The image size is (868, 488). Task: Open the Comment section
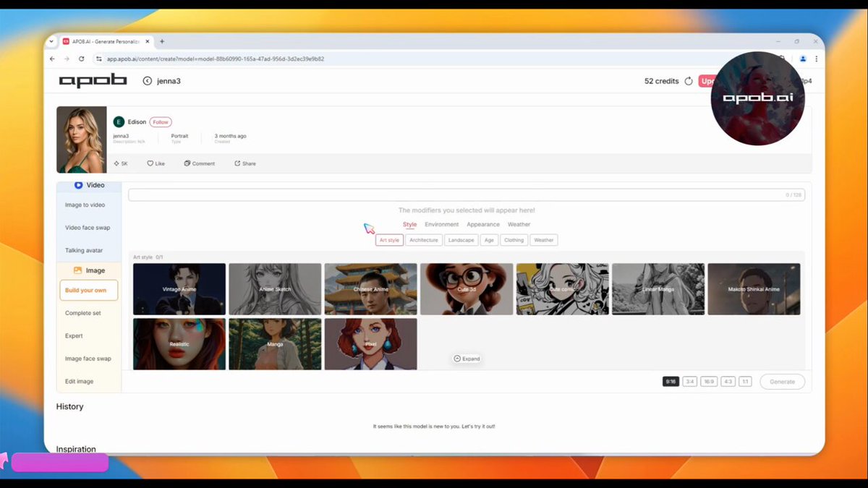pos(200,163)
